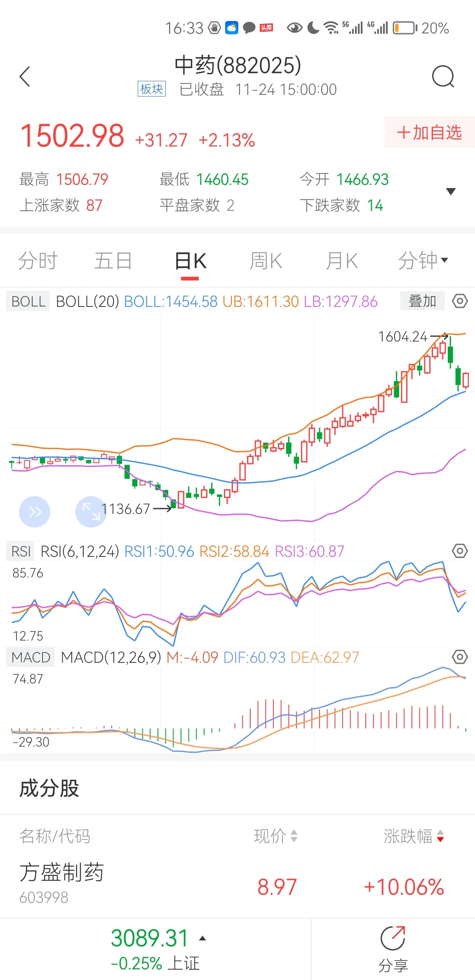
Task: Toggle sort by 涨跌幅 column
Action: (414, 836)
